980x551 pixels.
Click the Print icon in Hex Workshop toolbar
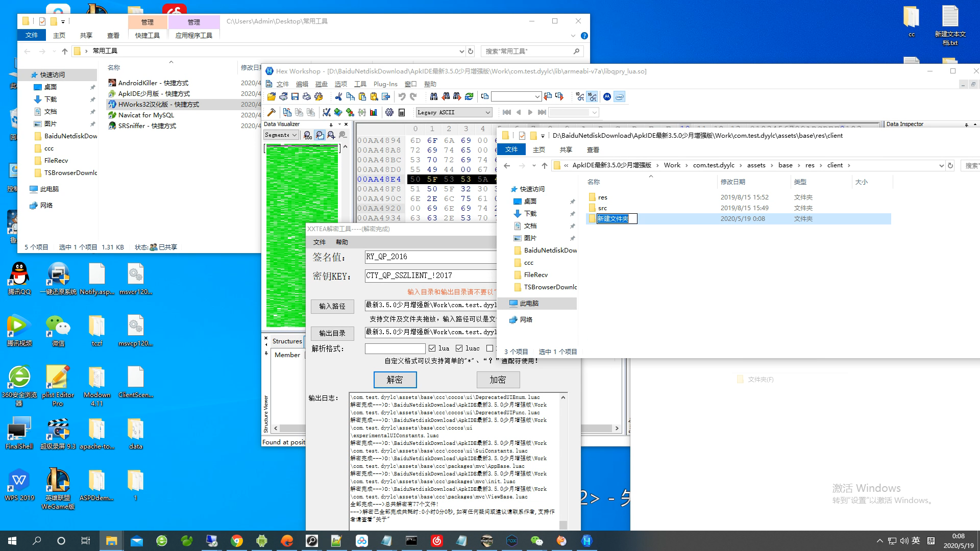(x=307, y=97)
